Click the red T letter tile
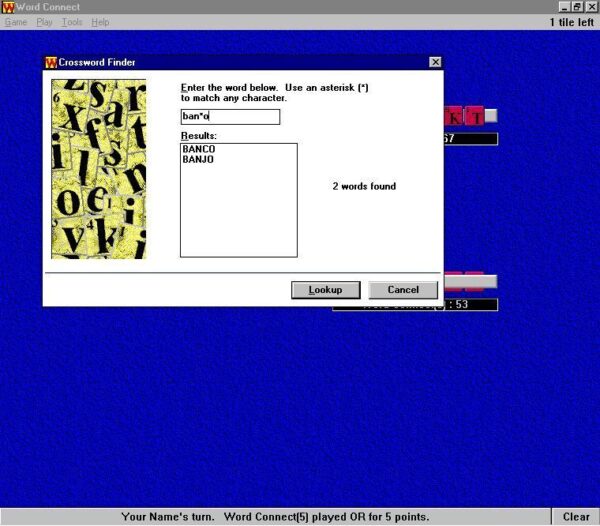The width and height of the screenshot is (600, 526). (x=477, y=117)
